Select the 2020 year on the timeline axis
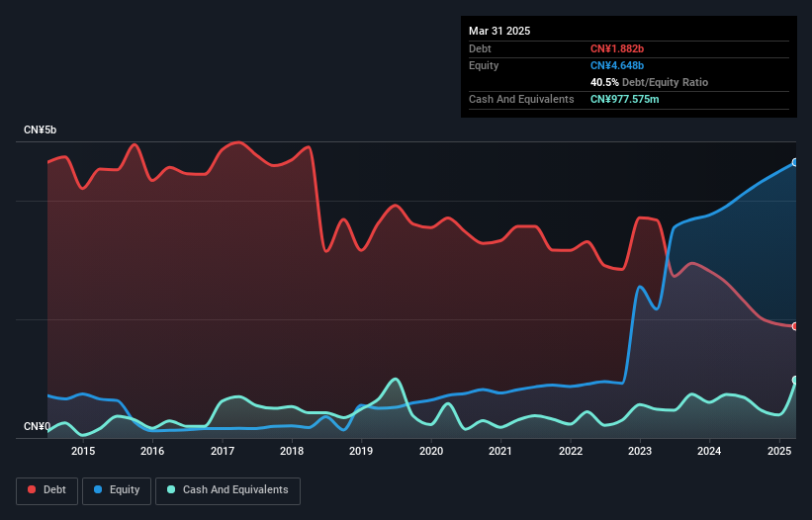This screenshot has height=520, width=812. (x=431, y=452)
